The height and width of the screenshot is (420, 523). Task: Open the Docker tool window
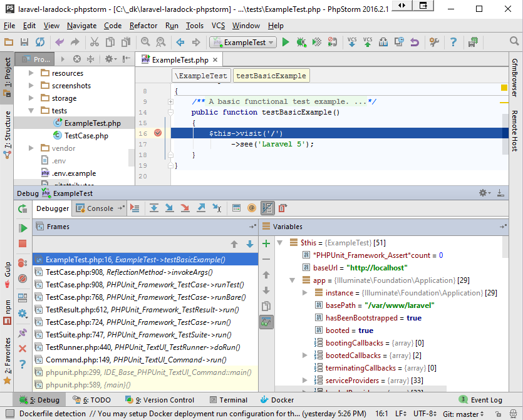click(x=277, y=400)
